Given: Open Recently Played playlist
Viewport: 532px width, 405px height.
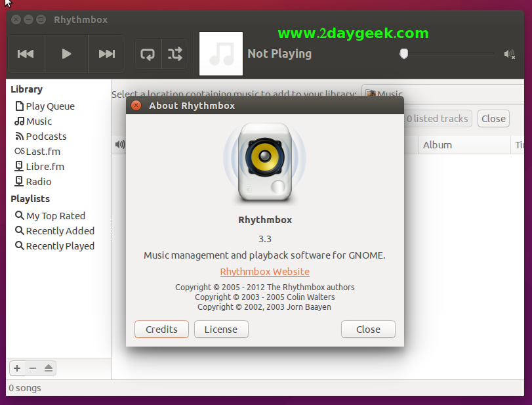Looking at the screenshot, I should click(x=54, y=246).
